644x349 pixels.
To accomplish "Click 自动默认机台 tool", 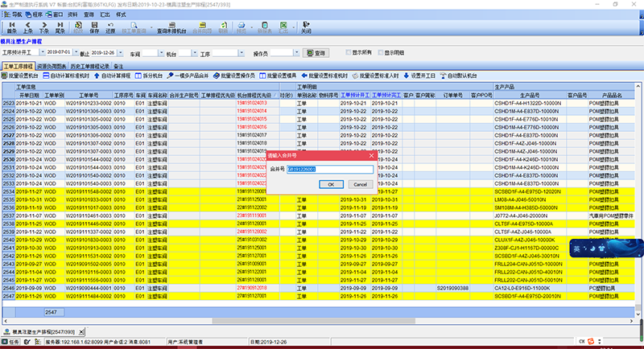I will click(x=458, y=76).
